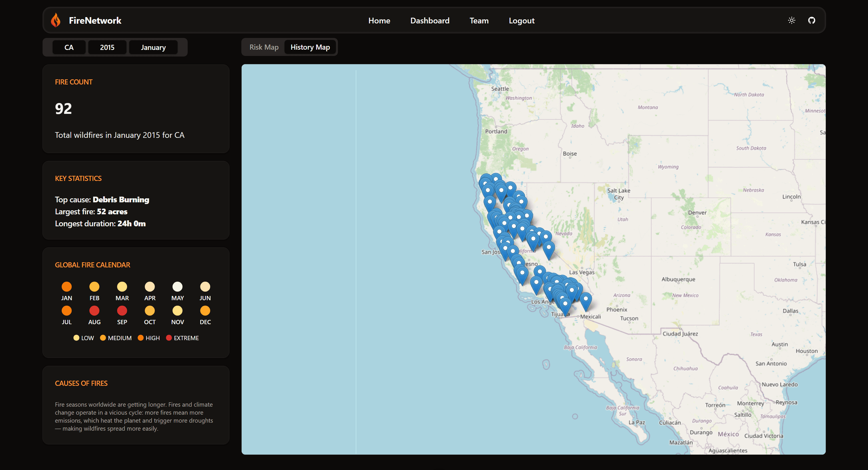
Task: Click the Salt Lake City map label
Action: (x=619, y=194)
